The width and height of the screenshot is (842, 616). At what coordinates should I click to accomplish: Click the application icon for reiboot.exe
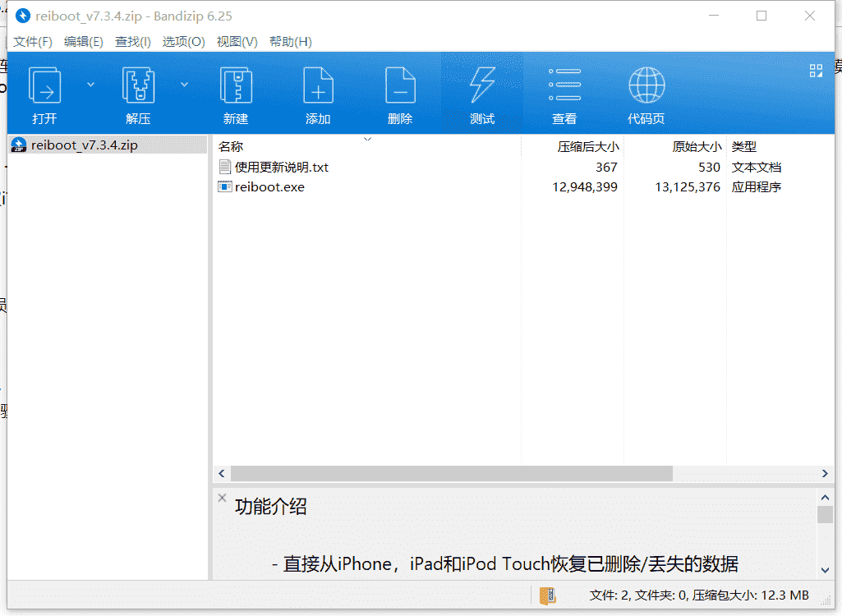(225, 187)
